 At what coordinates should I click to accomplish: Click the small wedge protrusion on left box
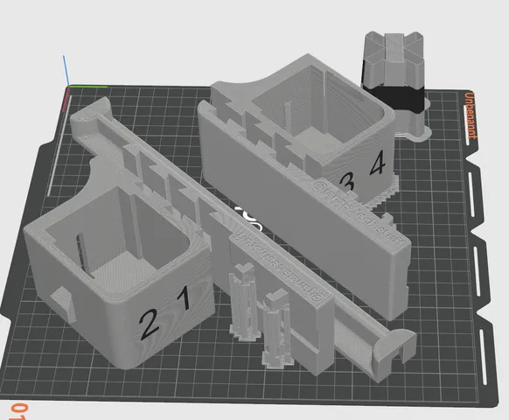click(x=64, y=304)
